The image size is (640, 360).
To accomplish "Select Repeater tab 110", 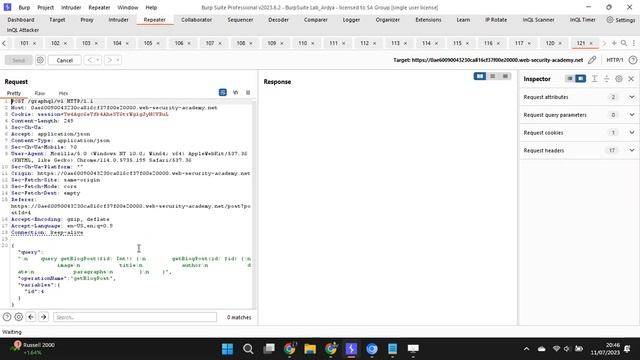I will tap(302, 43).
